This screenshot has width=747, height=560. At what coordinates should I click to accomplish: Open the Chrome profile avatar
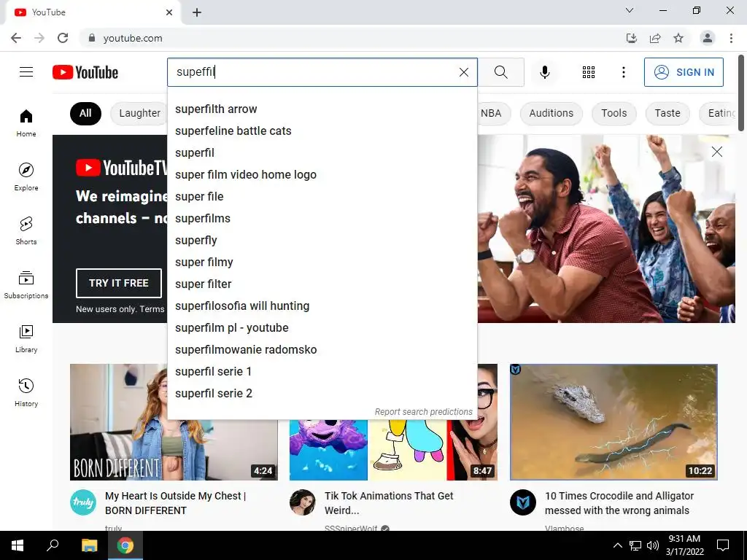tap(708, 38)
